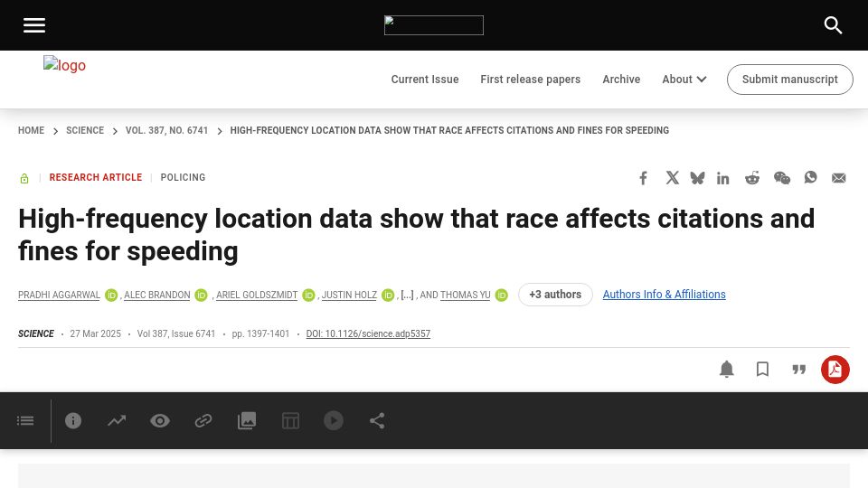Open the figures gallery panel
The image size is (868, 488).
[247, 421]
